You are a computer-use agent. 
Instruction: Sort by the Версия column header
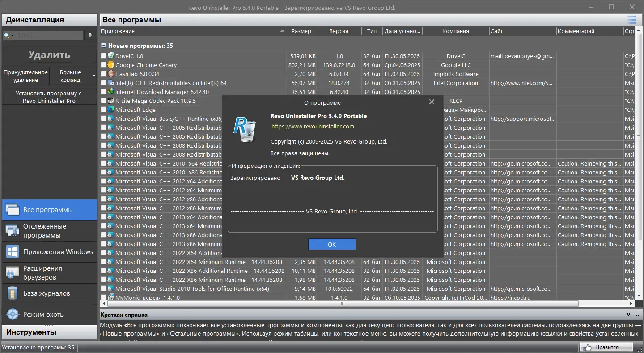pos(339,31)
